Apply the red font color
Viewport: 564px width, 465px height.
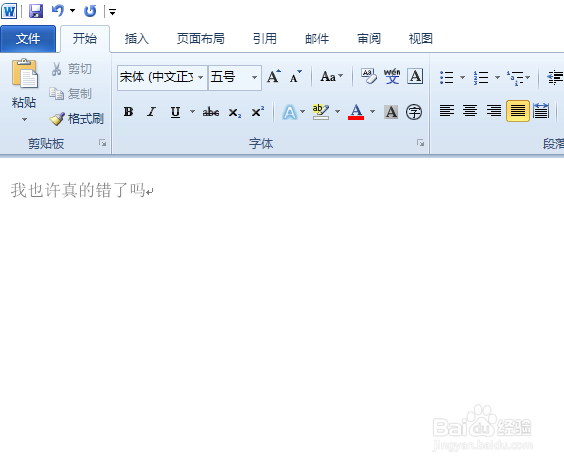click(x=356, y=112)
